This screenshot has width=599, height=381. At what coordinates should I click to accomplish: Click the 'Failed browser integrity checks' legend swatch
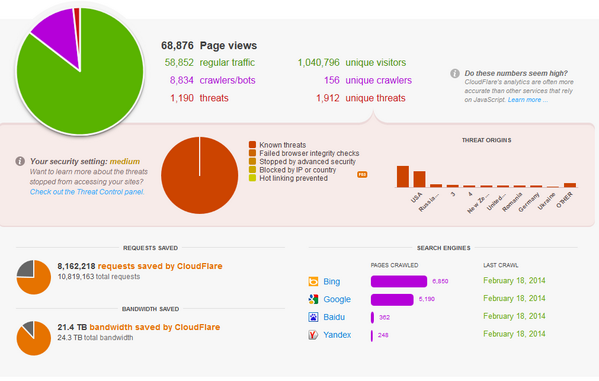pyautogui.click(x=252, y=153)
